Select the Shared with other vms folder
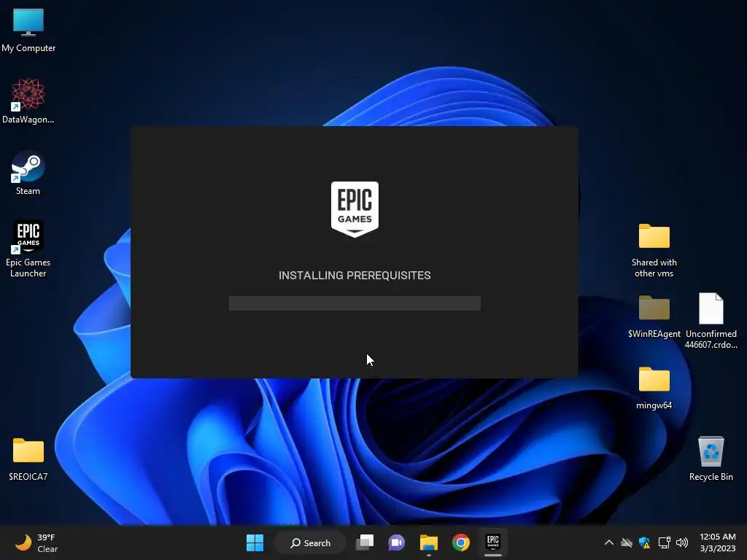Image resolution: width=747 pixels, height=560 pixels. 654,250
